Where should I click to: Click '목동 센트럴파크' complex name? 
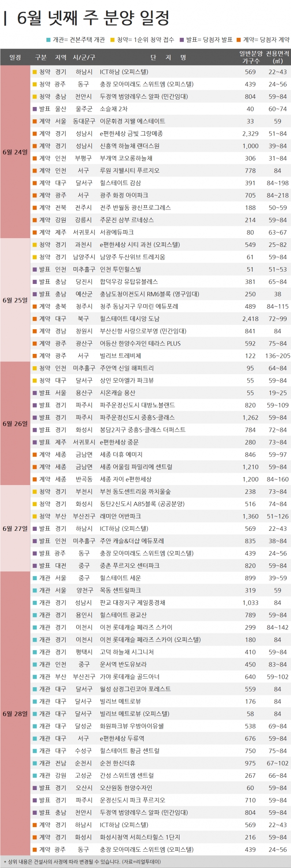tap(120, 590)
